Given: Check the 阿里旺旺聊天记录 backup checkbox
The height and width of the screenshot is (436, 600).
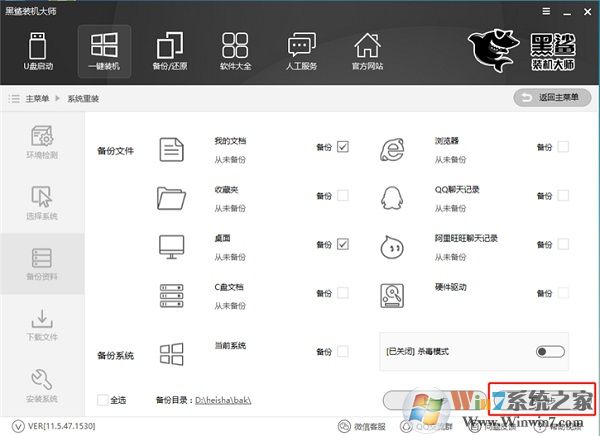Looking at the screenshot, I should point(563,244).
